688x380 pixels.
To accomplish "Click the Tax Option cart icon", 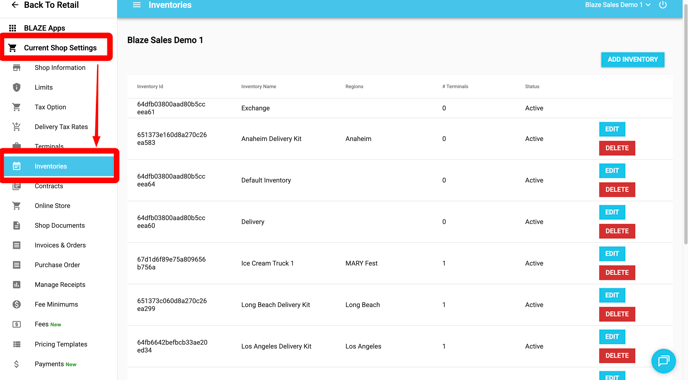I will tap(17, 107).
